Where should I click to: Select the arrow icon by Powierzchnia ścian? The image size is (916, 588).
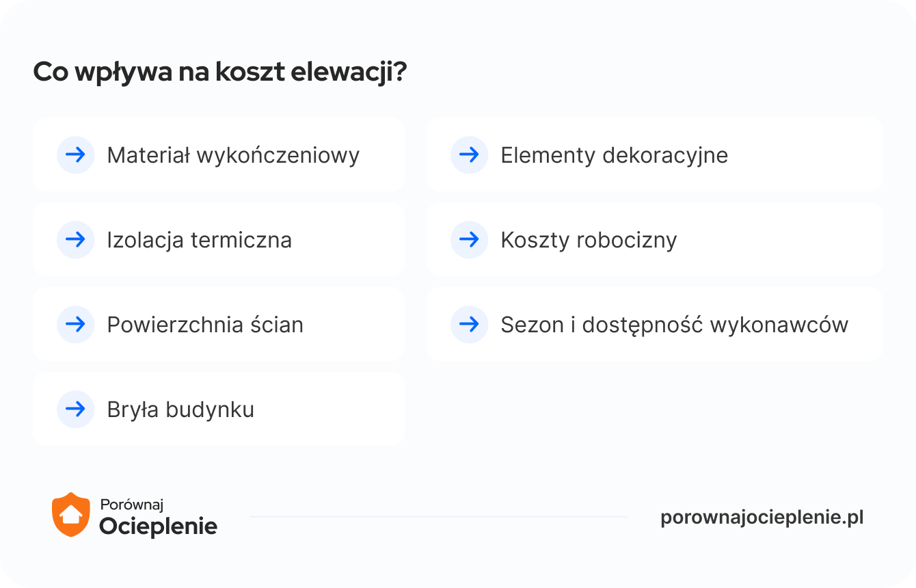pyautogui.click(x=75, y=325)
